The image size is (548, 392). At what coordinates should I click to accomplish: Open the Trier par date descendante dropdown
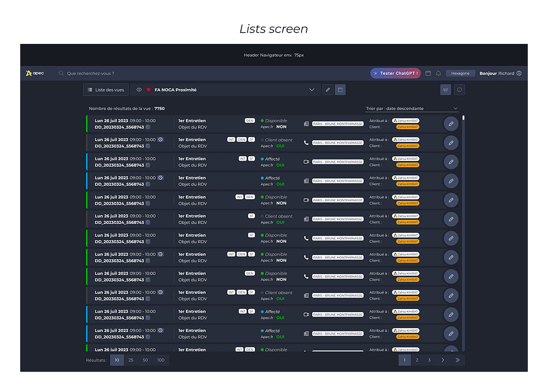pos(412,108)
